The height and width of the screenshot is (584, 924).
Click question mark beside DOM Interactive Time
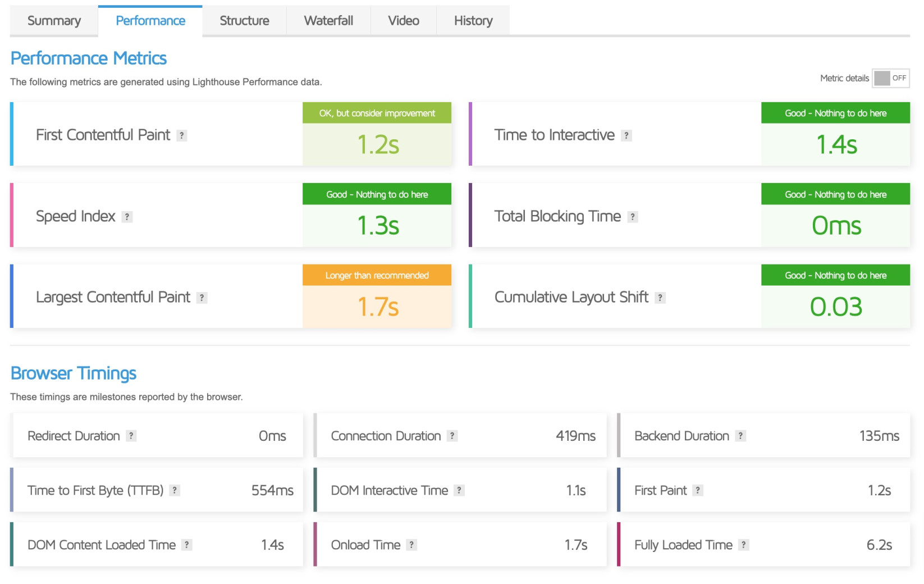pos(459,490)
